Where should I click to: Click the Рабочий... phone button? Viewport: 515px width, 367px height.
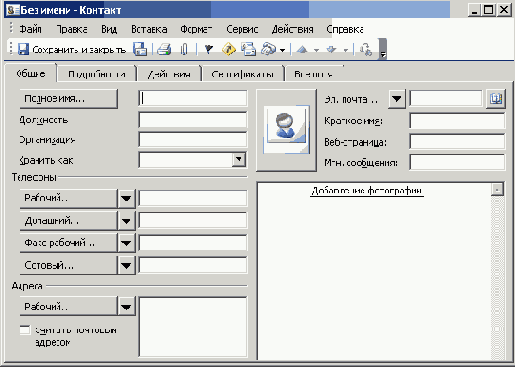tap(68, 198)
